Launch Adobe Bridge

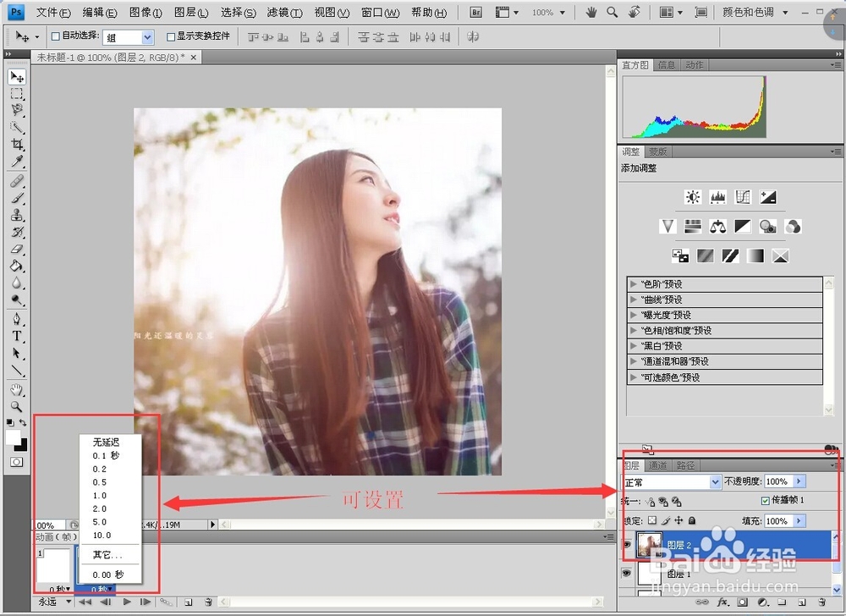point(475,12)
